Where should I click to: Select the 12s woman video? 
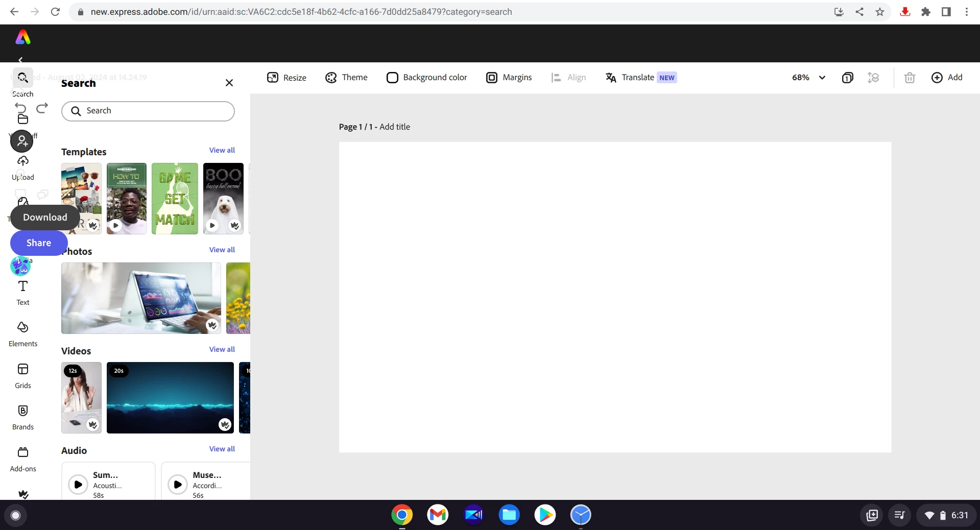[x=81, y=398]
